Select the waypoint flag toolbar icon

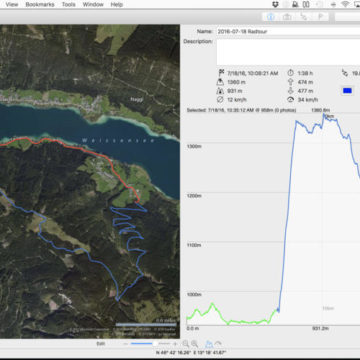coord(320,17)
